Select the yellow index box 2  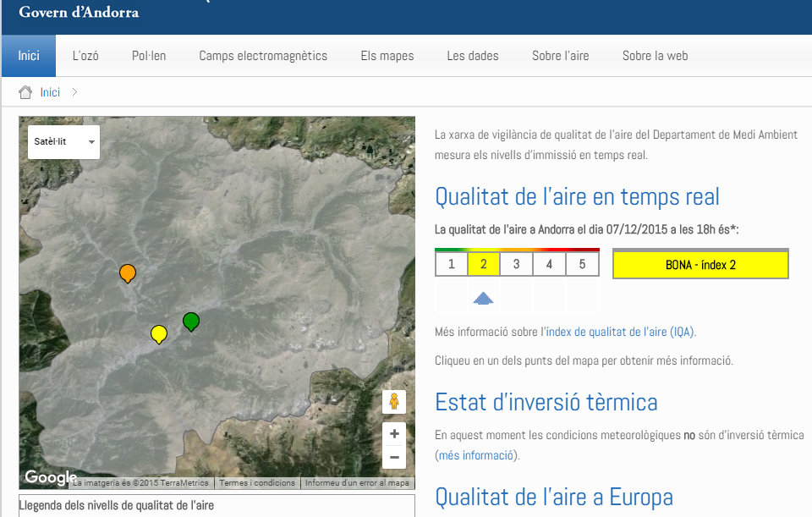tap(484, 264)
